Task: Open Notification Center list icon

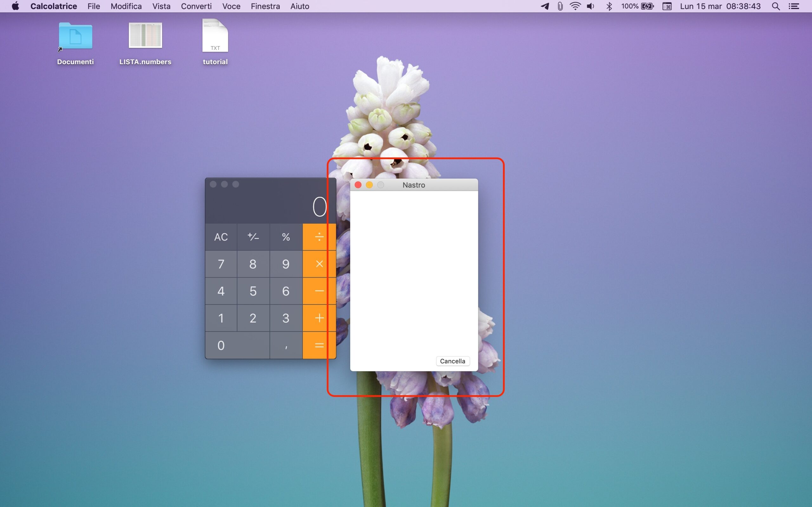Action: (x=794, y=6)
